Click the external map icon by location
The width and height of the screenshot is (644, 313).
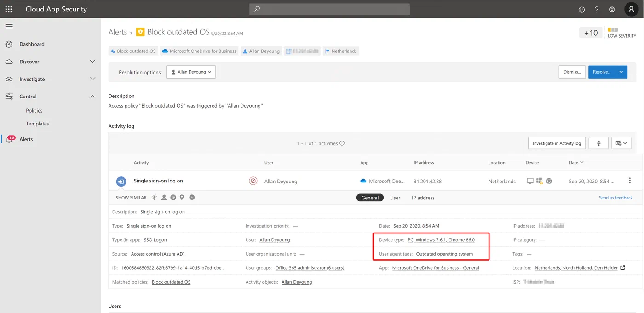[x=623, y=267]
